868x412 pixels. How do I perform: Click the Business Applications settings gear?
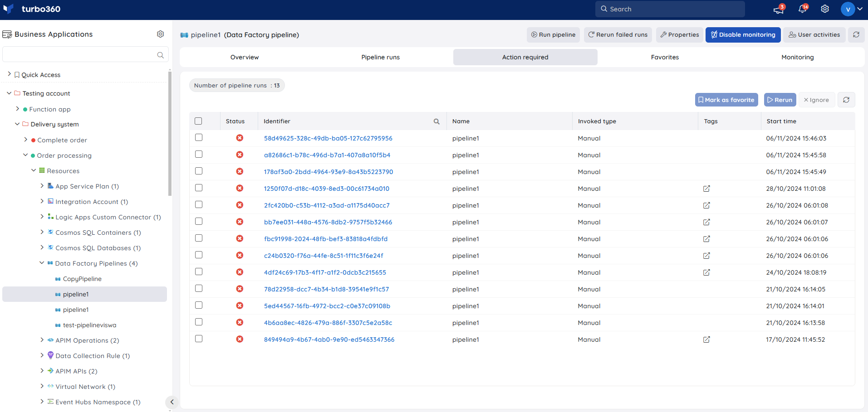coord(160,34)
